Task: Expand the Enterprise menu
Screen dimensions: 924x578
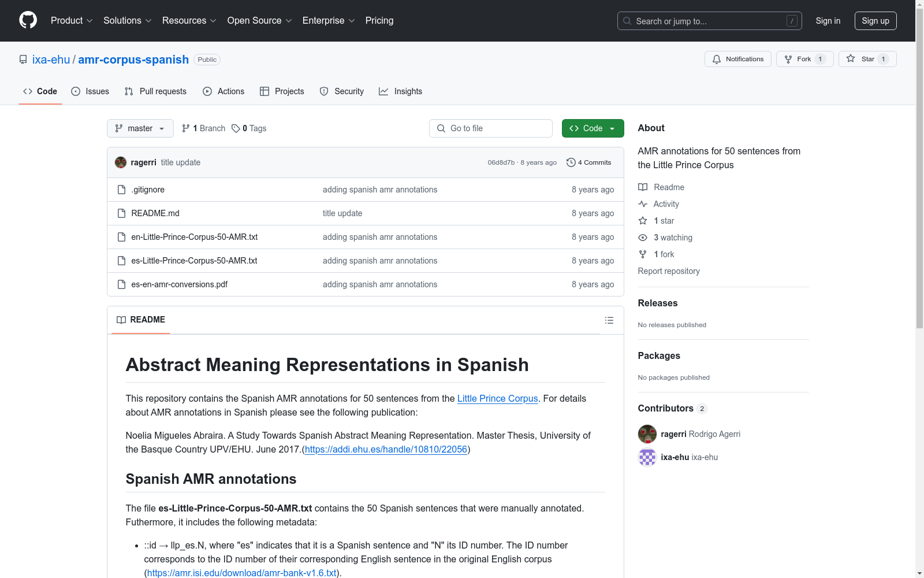Action: [x=329, y=21]
